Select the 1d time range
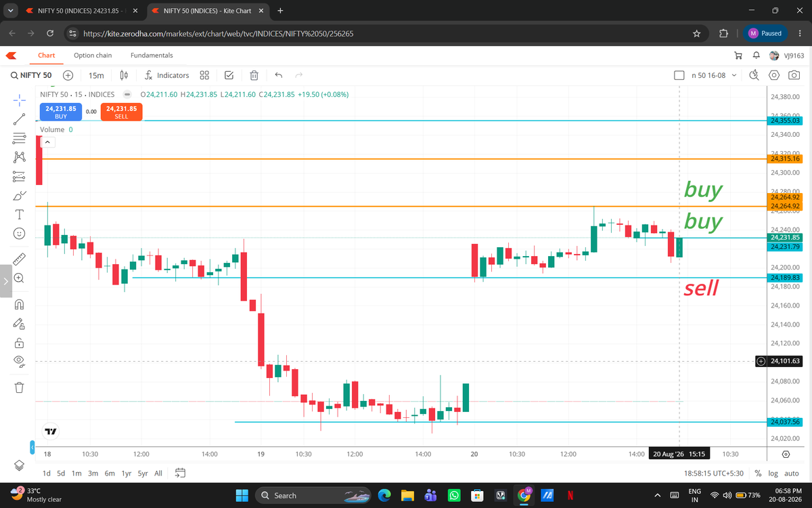Viewport: 812px width, 508px height. click(x=47, y=473)
